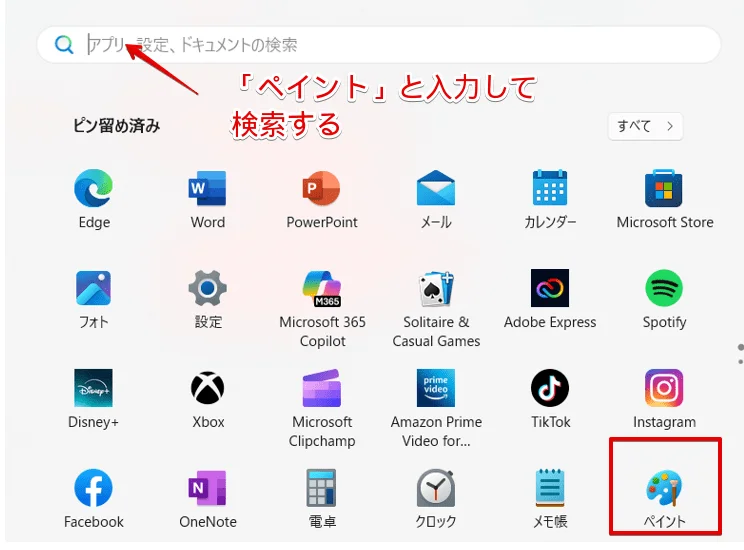Open the フォト photos app

[93, 299]
